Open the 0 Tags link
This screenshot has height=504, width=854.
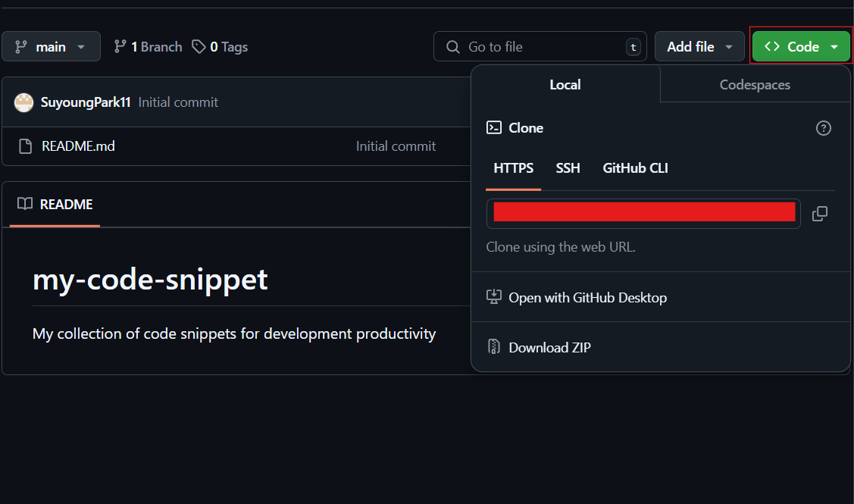[220, 47]
